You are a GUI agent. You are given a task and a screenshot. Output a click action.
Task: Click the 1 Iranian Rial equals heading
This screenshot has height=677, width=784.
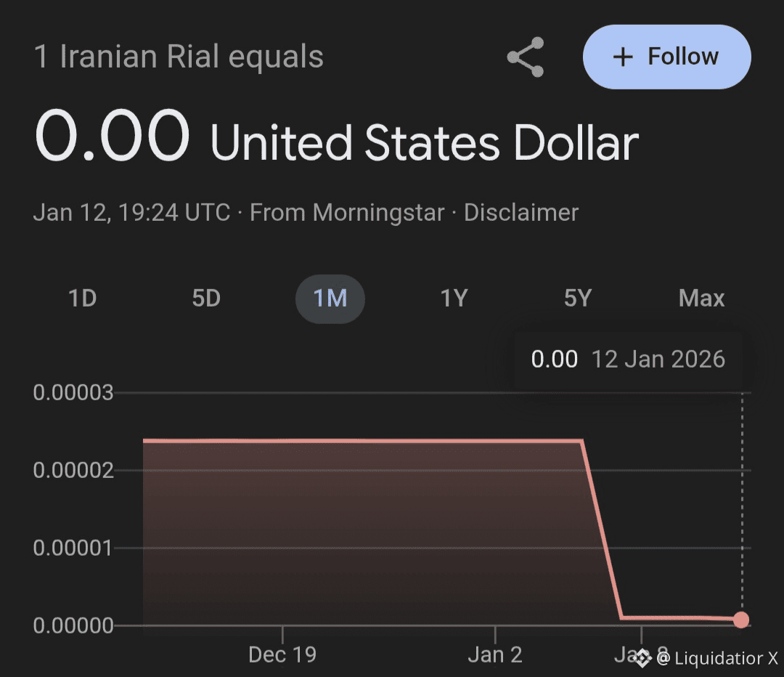(x=179, y=57)
